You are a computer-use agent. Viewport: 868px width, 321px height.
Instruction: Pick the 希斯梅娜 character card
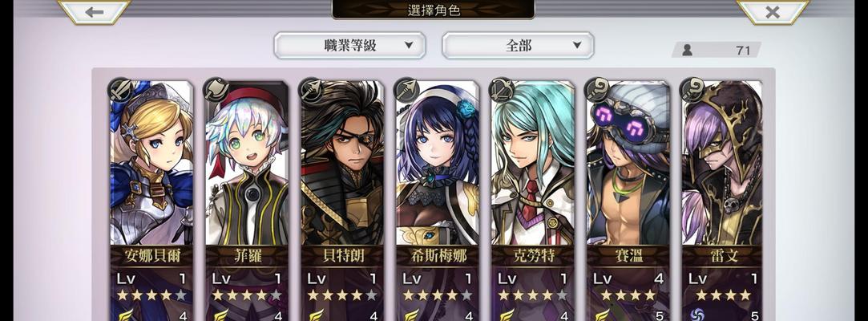click(438, 200)
